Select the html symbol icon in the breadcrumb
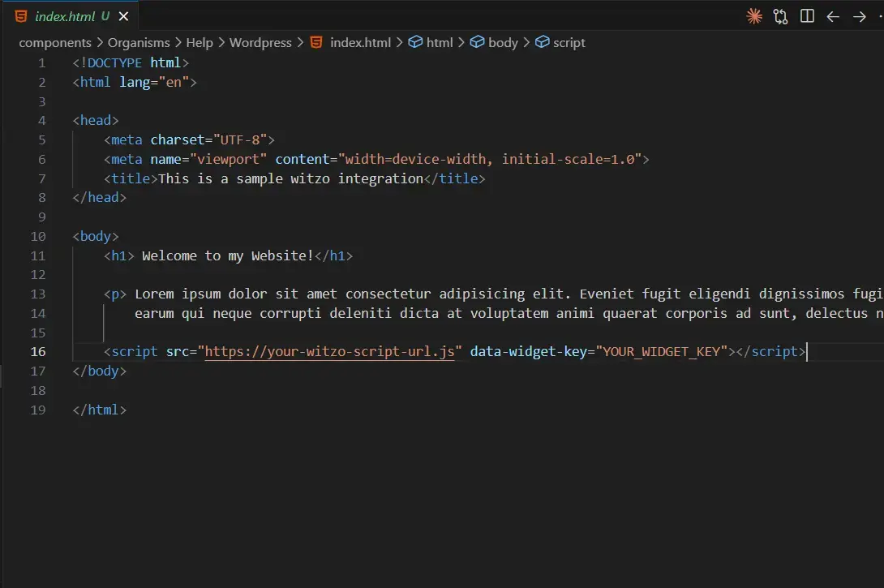 click(x=417, y=42)
